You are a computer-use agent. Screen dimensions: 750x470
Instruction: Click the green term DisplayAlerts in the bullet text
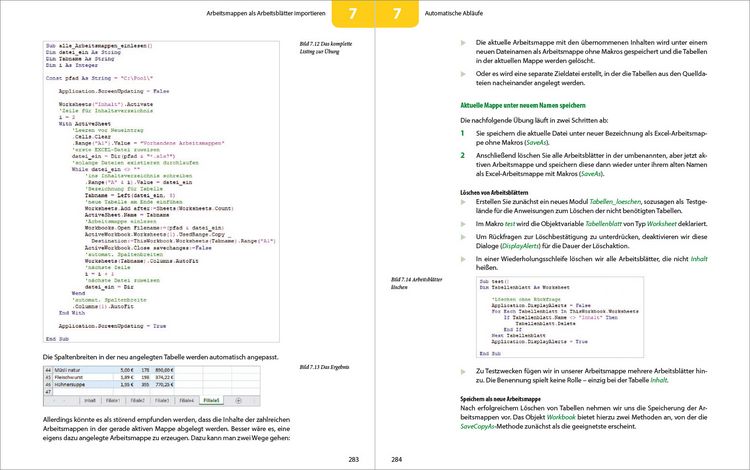(x=520, y=246)
